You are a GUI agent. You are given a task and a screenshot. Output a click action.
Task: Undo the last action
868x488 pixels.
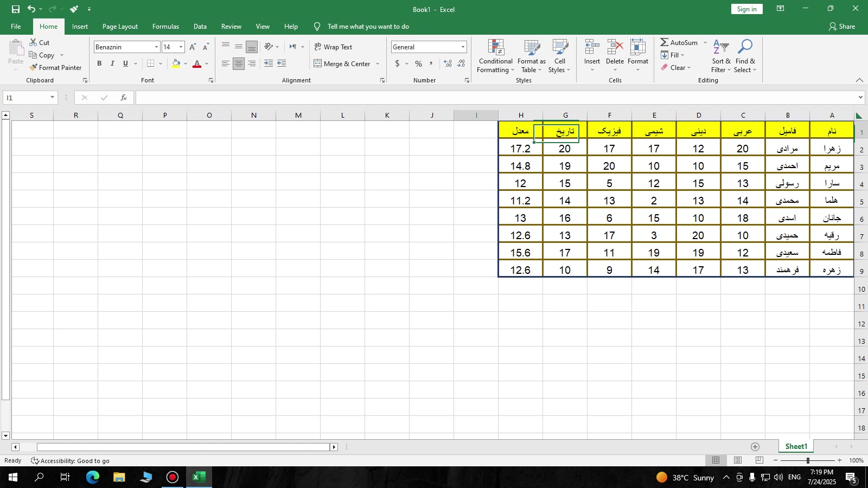coord(31,9)
